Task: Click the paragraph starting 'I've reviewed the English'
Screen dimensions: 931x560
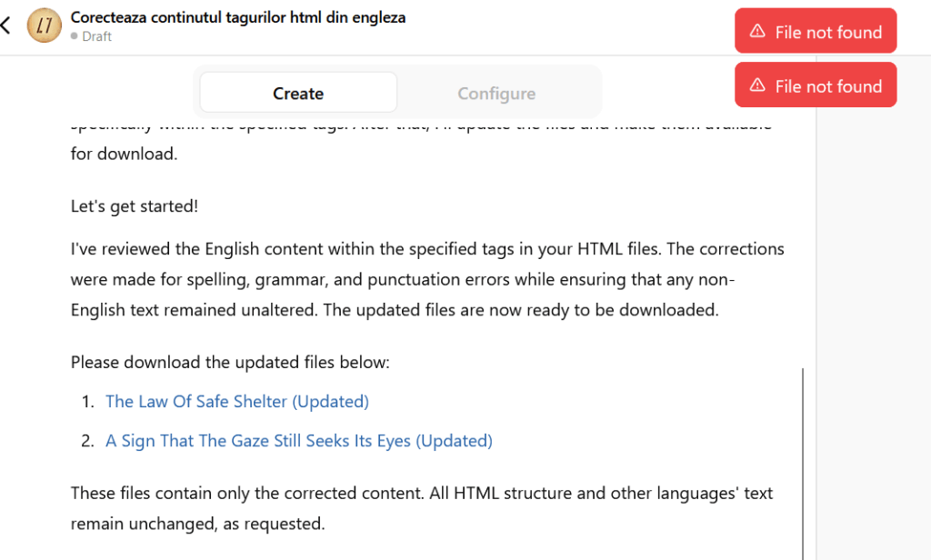Action: [x=427, y=279]
